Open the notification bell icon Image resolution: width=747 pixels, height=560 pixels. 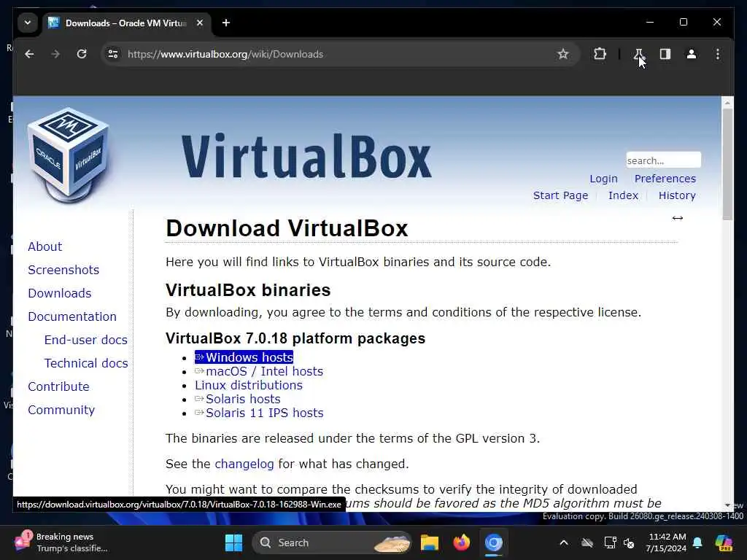pos(697,542)
